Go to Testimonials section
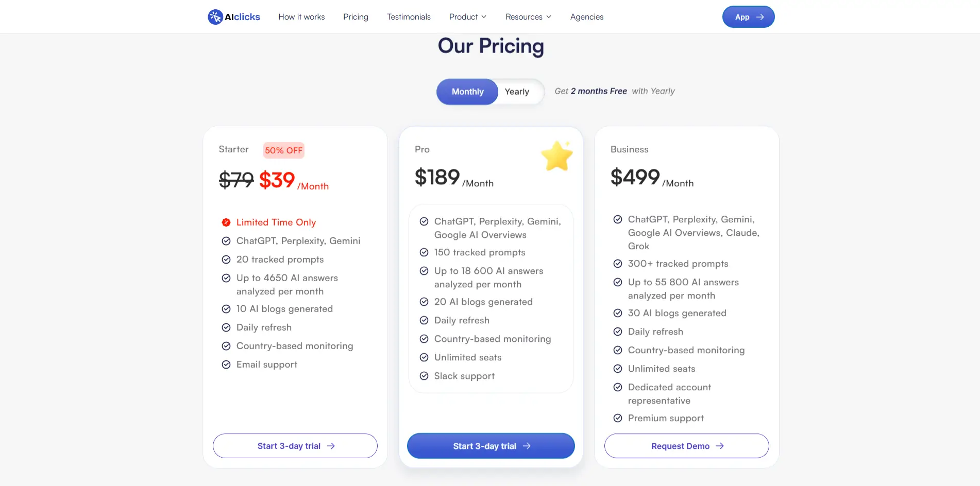 point(409,17)
